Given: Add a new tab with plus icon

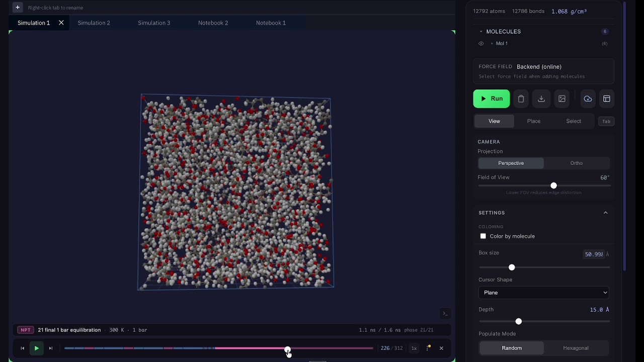Looking at the screenshot, I should pos(18,8).
